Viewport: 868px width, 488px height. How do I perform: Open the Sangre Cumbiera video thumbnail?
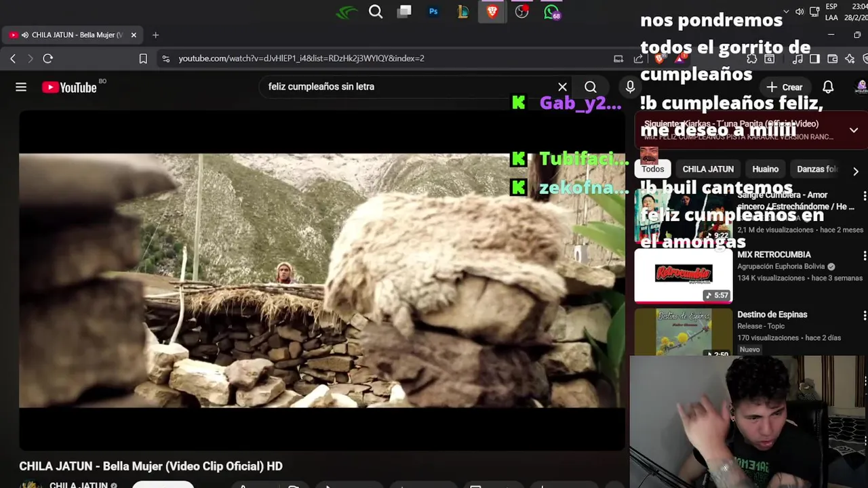[x=684, y=217]
